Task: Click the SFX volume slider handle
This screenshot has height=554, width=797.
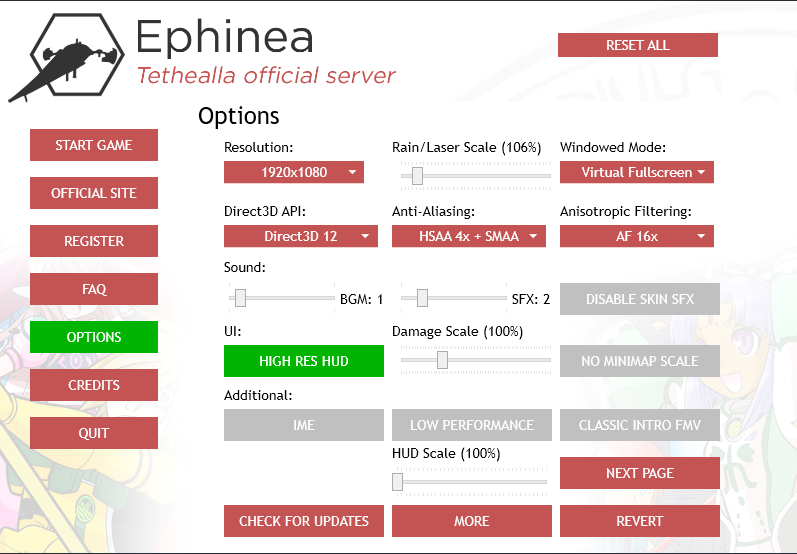Action: point(422,298)
